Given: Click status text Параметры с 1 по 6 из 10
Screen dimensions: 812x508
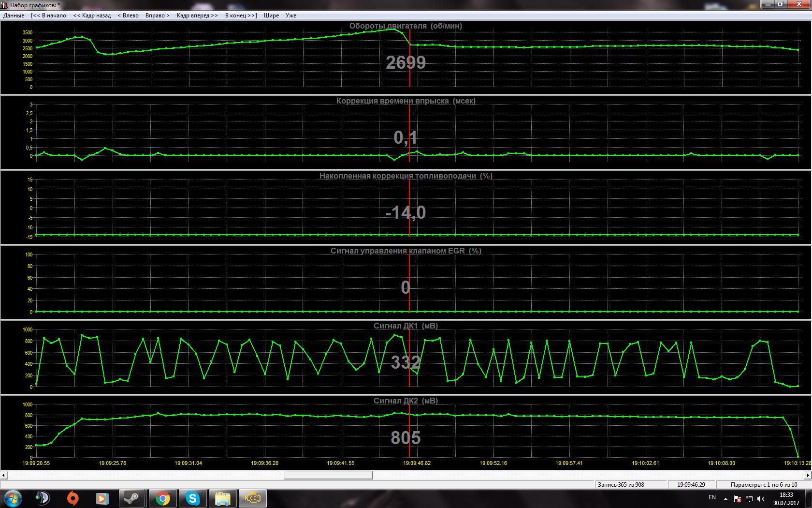Looking at the screenshot, I should (764, 484).
